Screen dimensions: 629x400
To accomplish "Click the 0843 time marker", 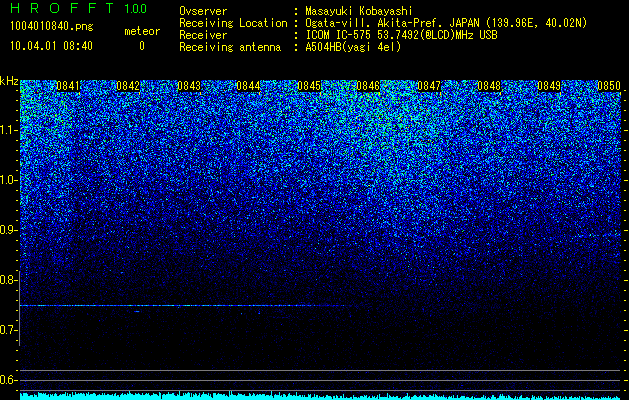I will tap(189, 86).
